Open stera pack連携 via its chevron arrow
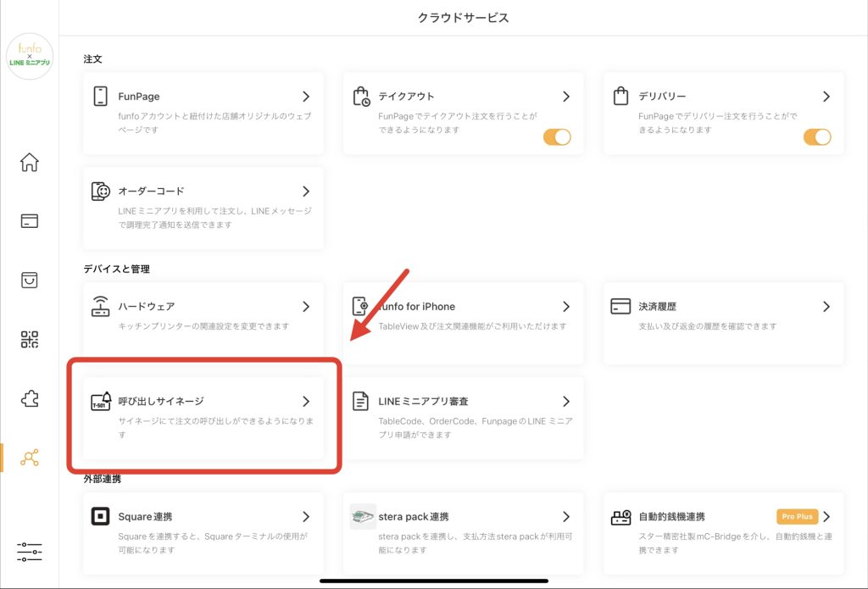The width and height of the screenshot is (868, 589). pos(566,516)
